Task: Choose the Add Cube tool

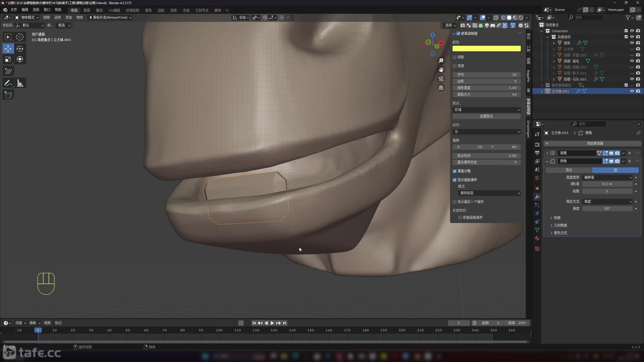Action: click(x=8, y=95)
